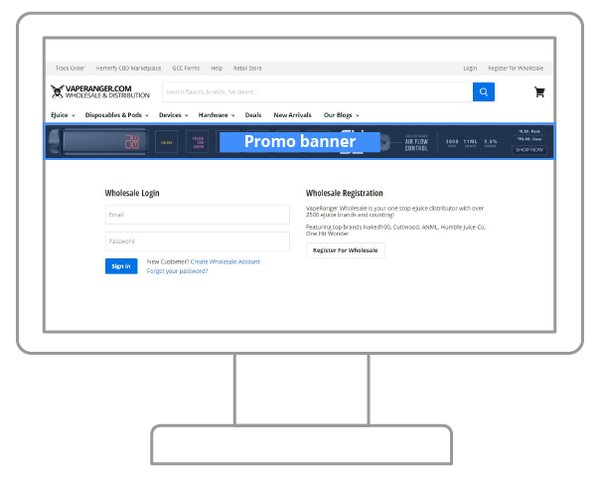Viewport: 600px width, 477px height.
Task: Click the Help link in top bar
Action: tap(217, 68)
